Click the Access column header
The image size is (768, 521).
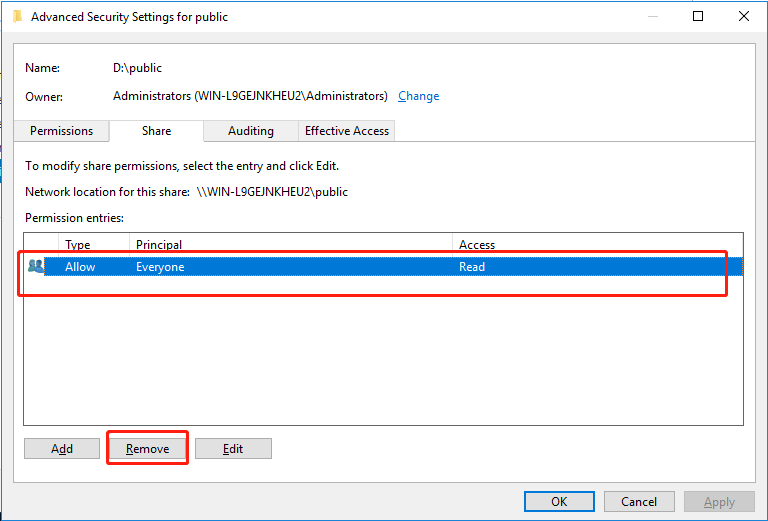coord(477,244)
